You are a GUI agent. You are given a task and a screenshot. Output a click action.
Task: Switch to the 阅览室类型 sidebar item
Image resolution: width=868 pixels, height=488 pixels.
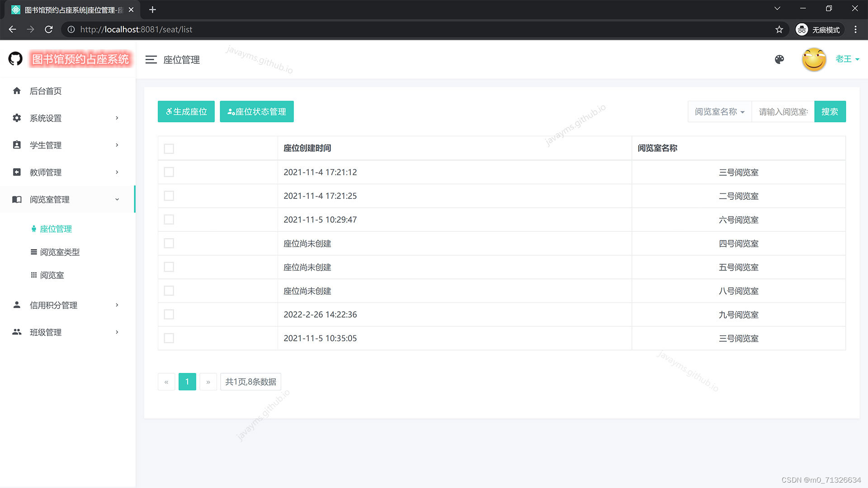coord(60,252)
